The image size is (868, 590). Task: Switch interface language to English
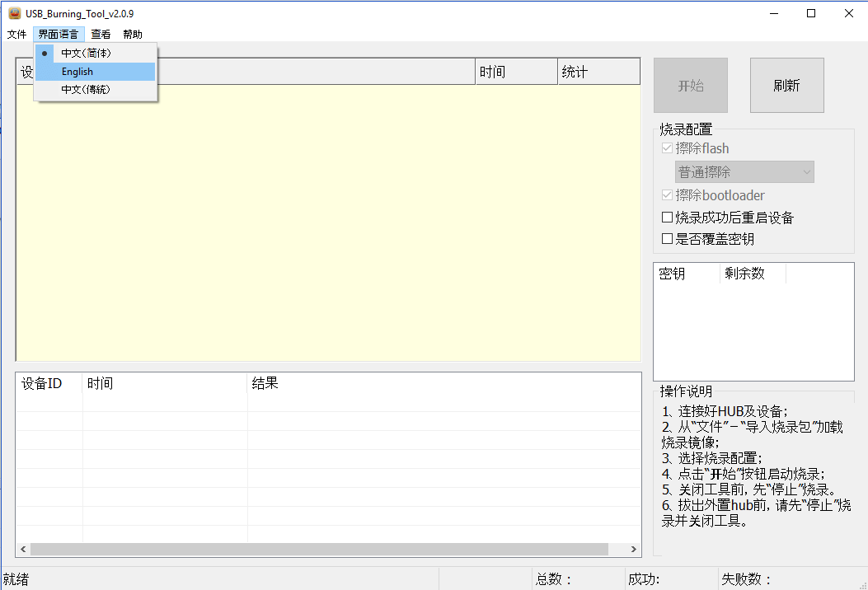click(x=96, y=72)
